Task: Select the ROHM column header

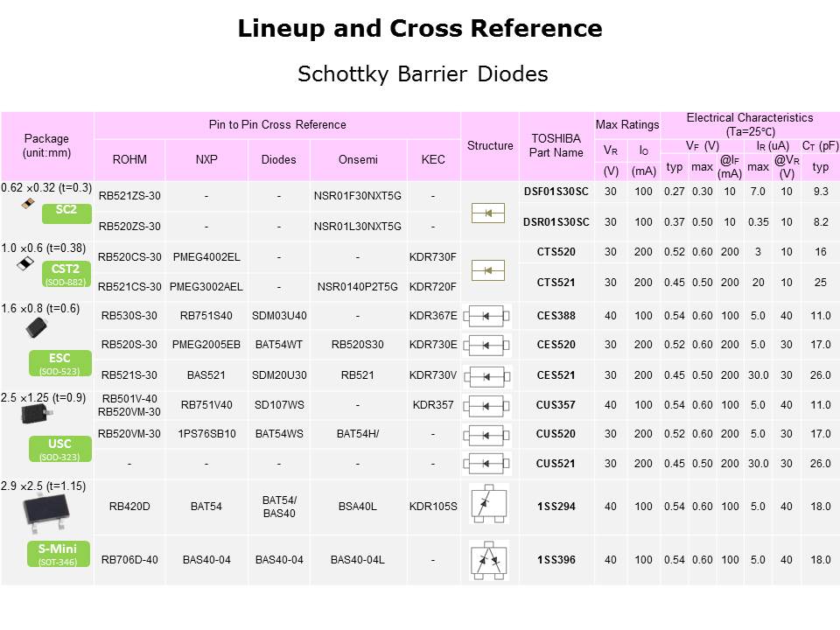Action: point(129,160)
